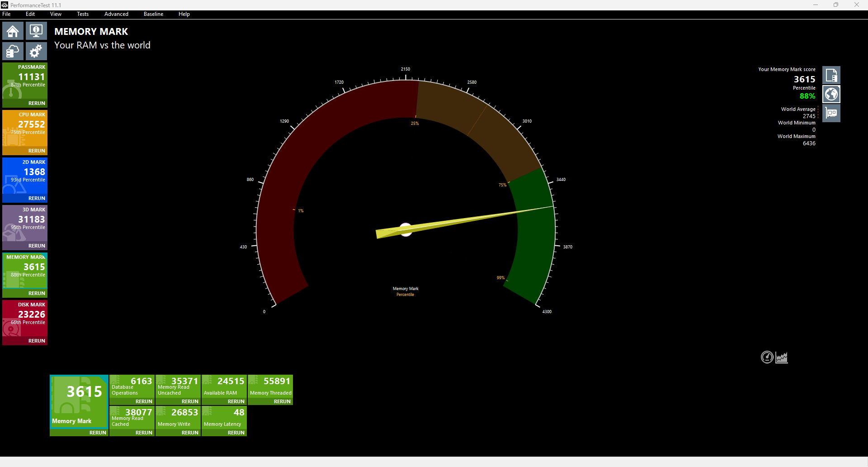868x467 pixels.
Task: Rerun the 3D Mark test
Action: coord(37,246)
